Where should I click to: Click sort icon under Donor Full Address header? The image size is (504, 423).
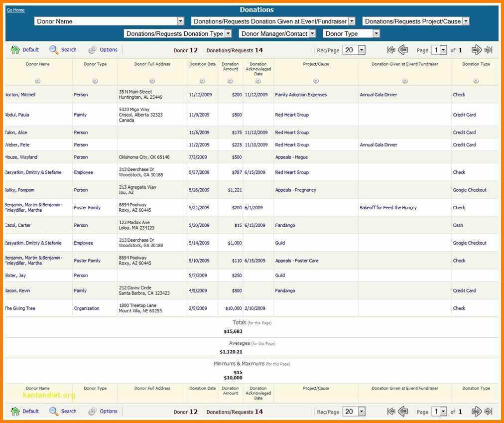coord(152,81)
